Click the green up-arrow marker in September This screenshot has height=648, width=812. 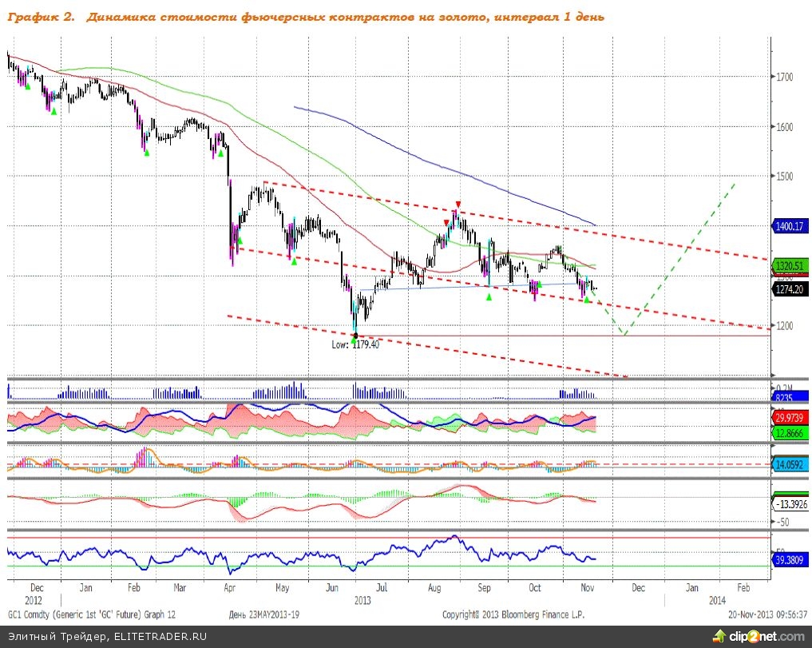coord(489,297)
